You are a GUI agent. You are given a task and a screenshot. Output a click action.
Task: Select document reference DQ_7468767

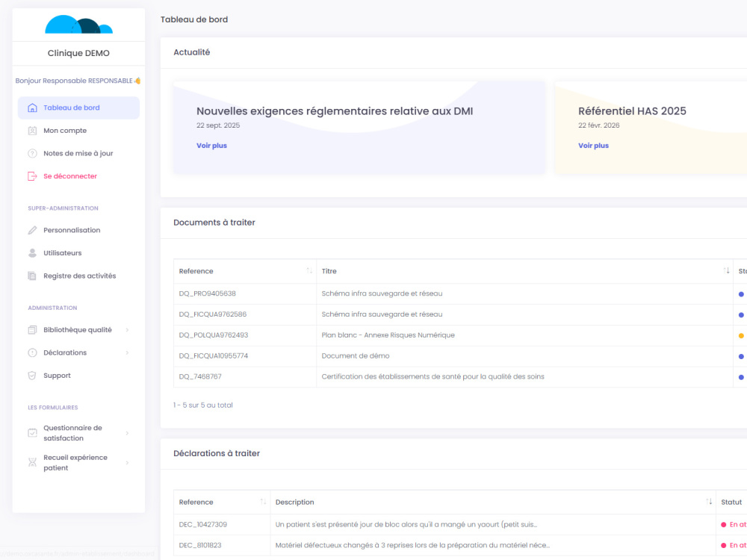pyautogui.click(x=200, y=376)
